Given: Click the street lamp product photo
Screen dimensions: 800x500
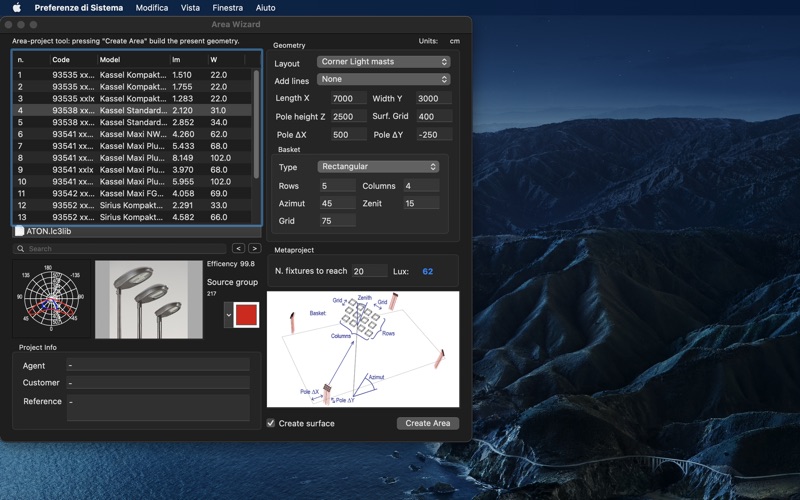Looking at the screenshot, I should click(x=148, y=299).
